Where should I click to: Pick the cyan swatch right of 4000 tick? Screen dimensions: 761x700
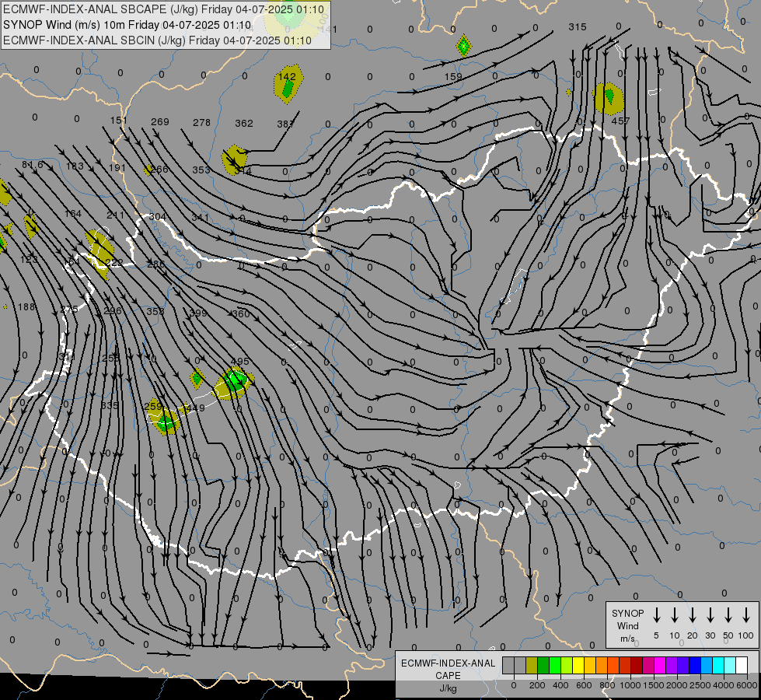tap(729, 666)
